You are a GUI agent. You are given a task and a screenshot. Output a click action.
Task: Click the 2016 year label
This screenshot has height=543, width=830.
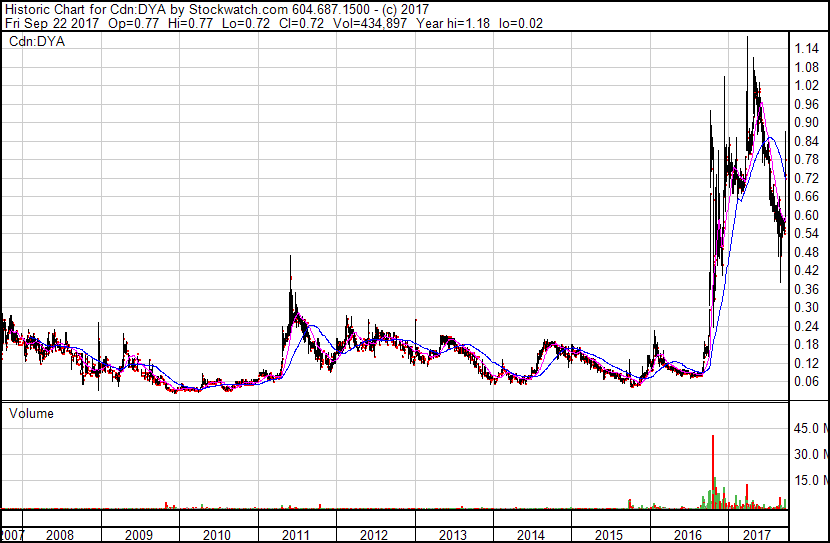pos(688,535)
